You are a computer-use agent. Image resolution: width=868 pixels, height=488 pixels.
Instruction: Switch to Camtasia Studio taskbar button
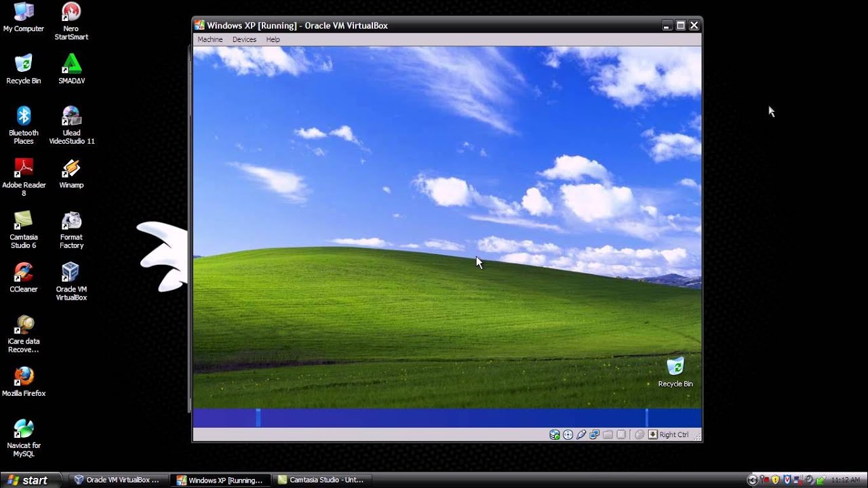pyautogui.click(x=321, y=480)
